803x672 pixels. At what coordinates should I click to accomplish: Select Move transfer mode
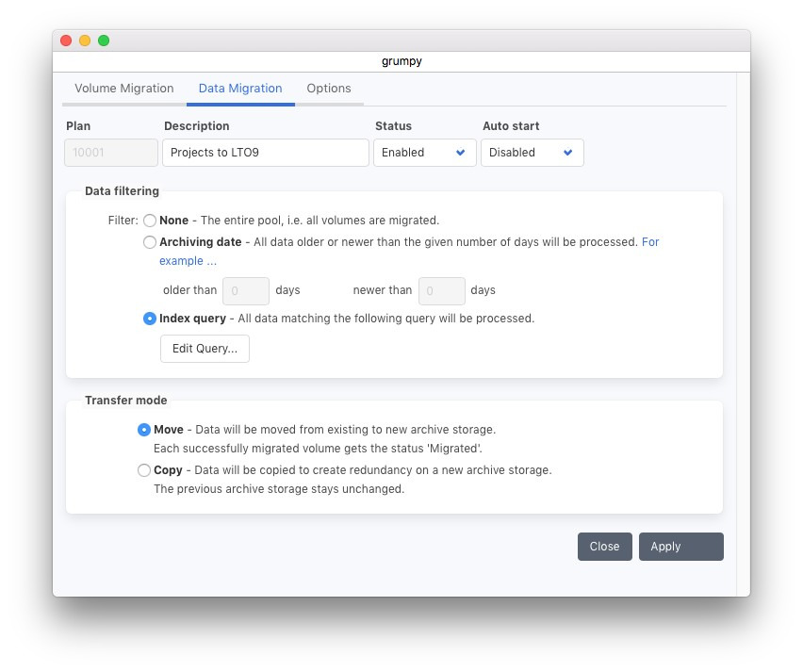coord(144,430)
